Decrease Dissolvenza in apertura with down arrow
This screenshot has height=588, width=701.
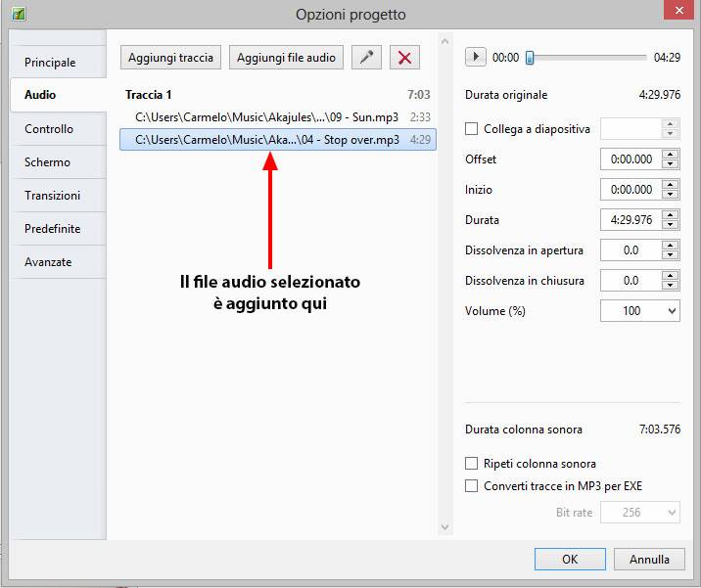[x=670, y=255]
